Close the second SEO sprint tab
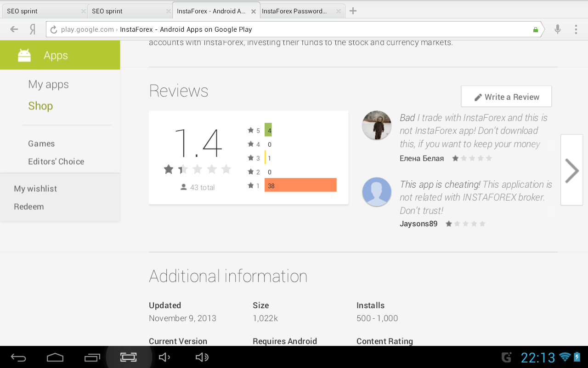The height and width of the screenshot is (368, 588). click(168, 11)
